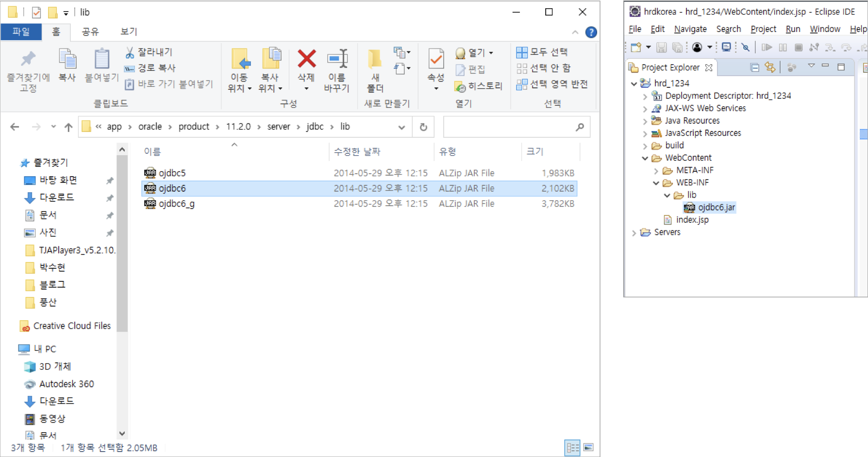
Task: Toggle Link with Editor in Project Explorer
Action: coord(770,67)
